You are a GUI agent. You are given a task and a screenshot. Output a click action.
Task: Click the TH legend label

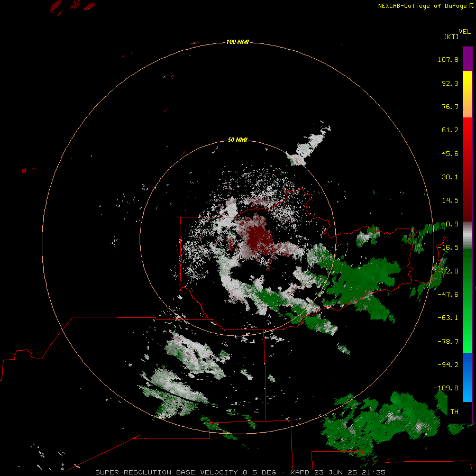point(454,411)
